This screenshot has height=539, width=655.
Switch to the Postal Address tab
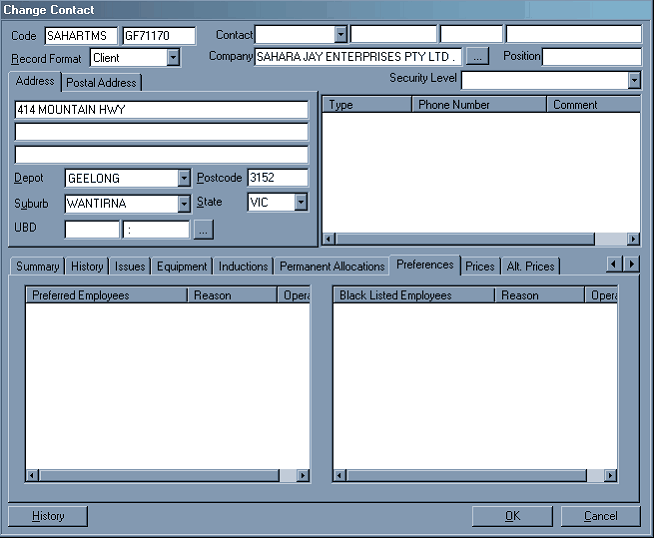(x=102, y=83)
